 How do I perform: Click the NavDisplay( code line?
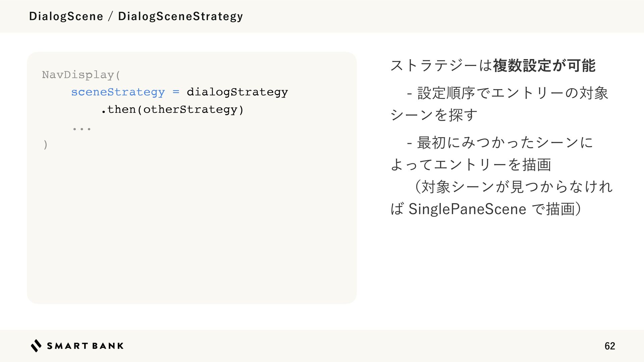coord(81,75)
